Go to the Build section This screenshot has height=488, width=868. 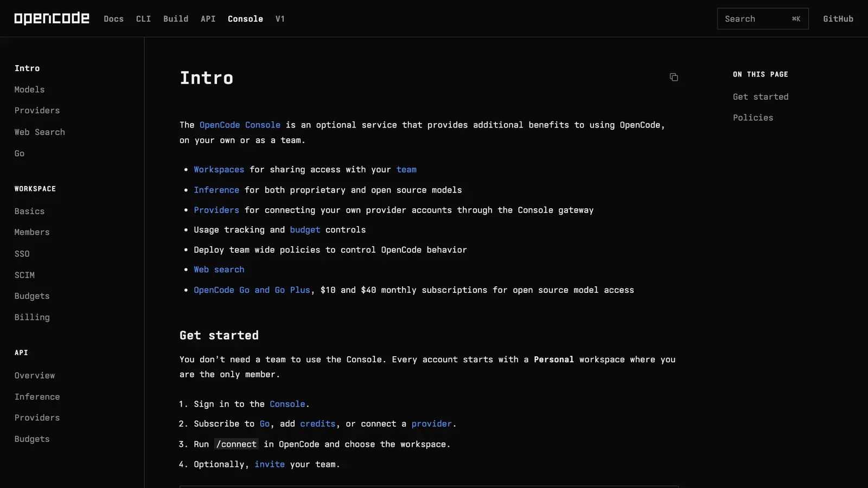pyautogui.click(x=176, y=19)
